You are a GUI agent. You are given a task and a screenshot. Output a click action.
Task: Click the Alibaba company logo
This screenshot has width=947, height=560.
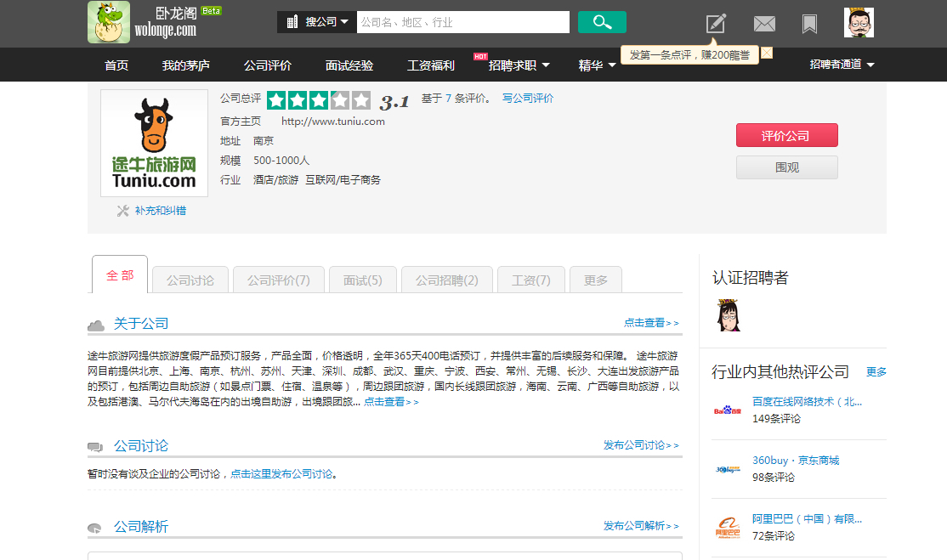tap(727, 528)
